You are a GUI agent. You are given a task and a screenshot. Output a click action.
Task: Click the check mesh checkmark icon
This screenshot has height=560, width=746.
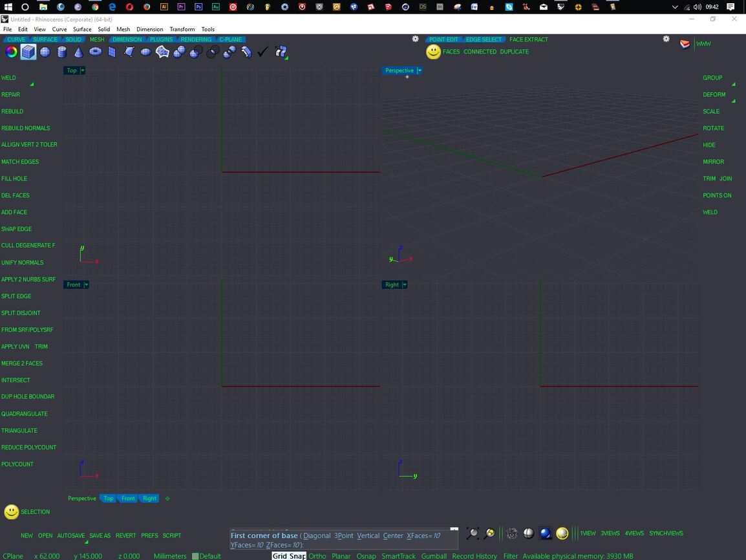263,51
